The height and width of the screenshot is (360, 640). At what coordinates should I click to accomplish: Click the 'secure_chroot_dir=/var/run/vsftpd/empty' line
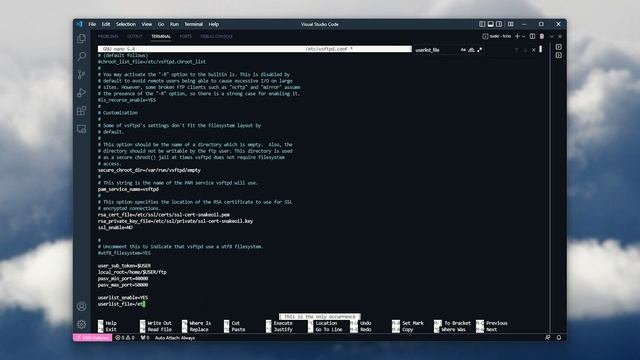pos(149,170)
